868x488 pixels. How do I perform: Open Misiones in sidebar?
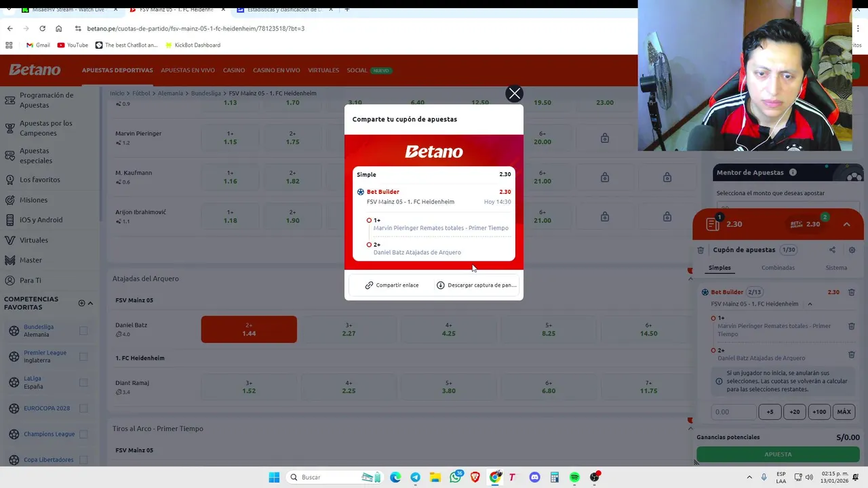tap(33, 200)
